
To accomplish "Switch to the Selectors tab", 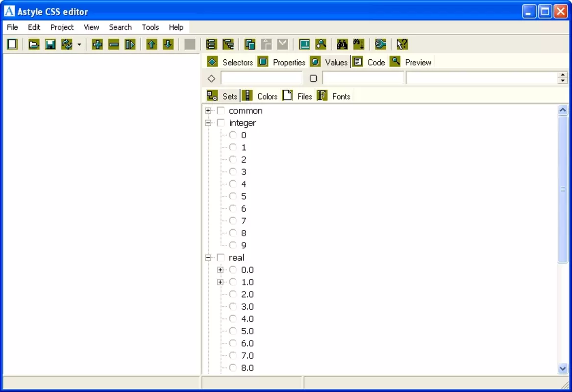I will point(230,62).
